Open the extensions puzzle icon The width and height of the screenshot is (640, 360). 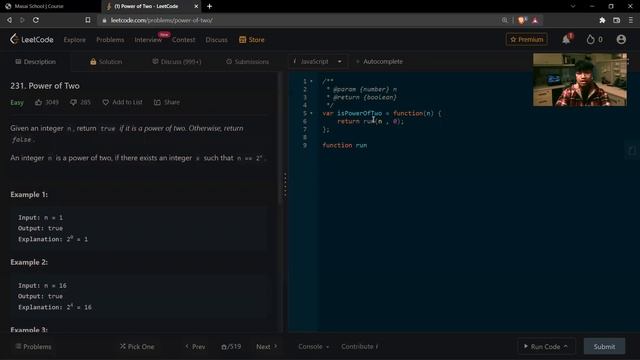602,20
